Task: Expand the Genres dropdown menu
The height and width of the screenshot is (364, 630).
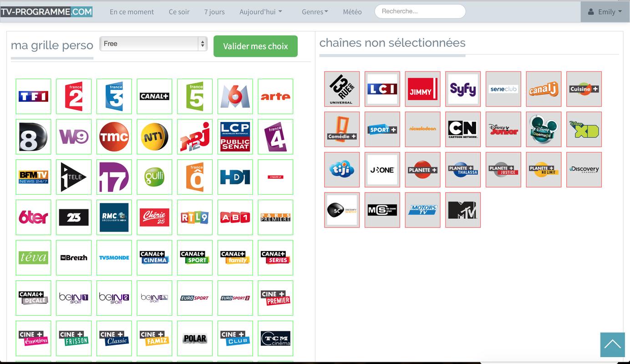Action: (315, 12)
